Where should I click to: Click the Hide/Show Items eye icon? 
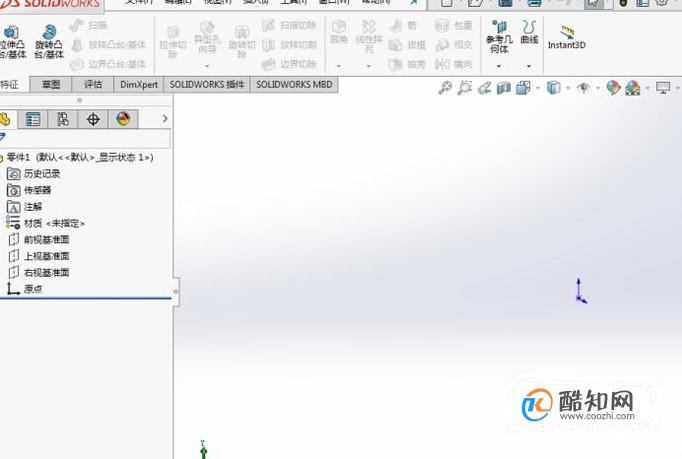point(583,88)
